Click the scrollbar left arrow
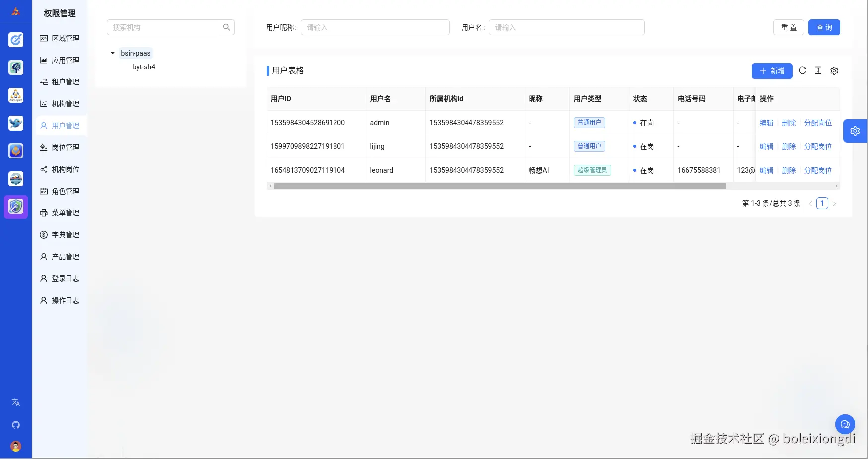 (270, 186)
